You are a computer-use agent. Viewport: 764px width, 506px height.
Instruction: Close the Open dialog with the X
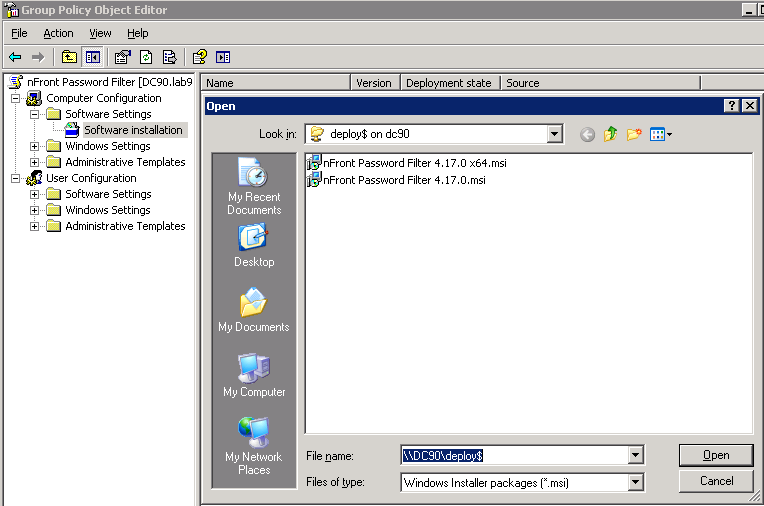click(x=750, y=106)
